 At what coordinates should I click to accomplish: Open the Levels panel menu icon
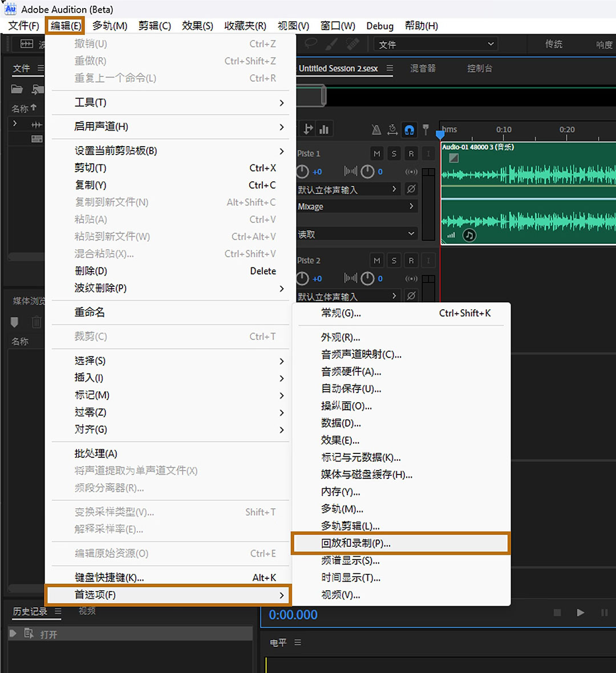(298, 643)
